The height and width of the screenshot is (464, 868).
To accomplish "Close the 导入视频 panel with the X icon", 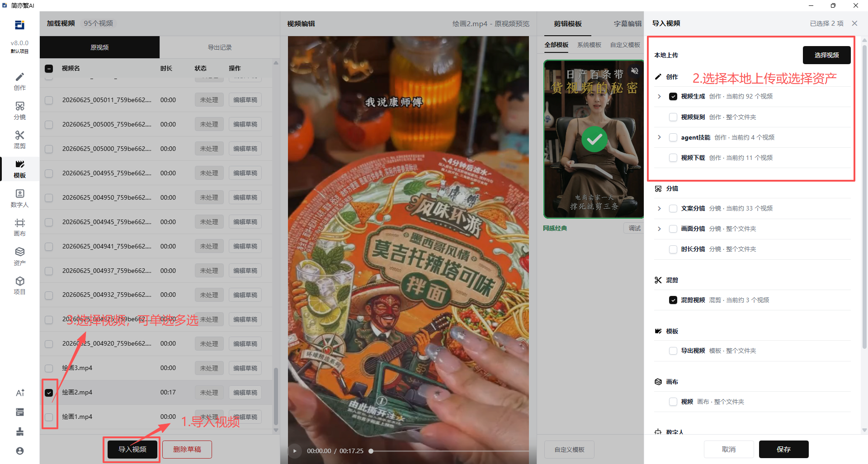I will point(854,23).
